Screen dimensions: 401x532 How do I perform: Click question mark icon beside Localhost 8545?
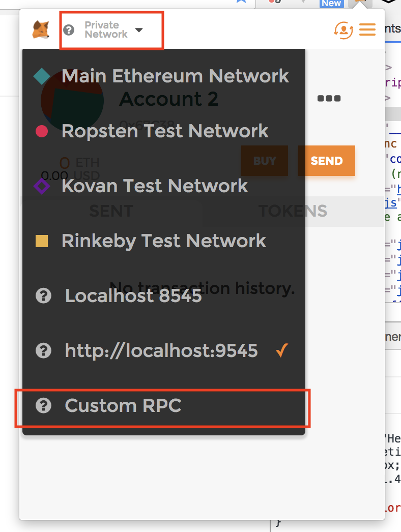point(44,296)
